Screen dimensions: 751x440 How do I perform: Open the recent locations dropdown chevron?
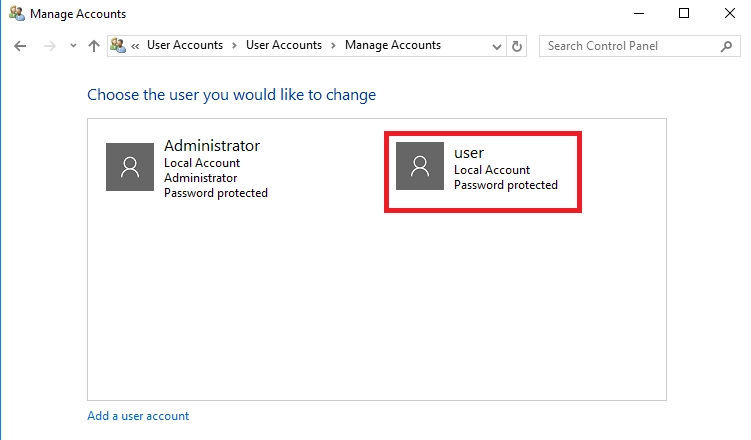tap(73, 46)
